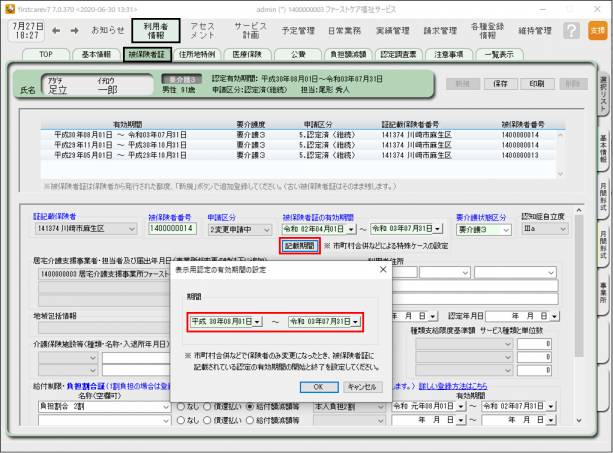Switch to the 公費 tab
Viewport: 613px width, 453px height.
(298, 54)
